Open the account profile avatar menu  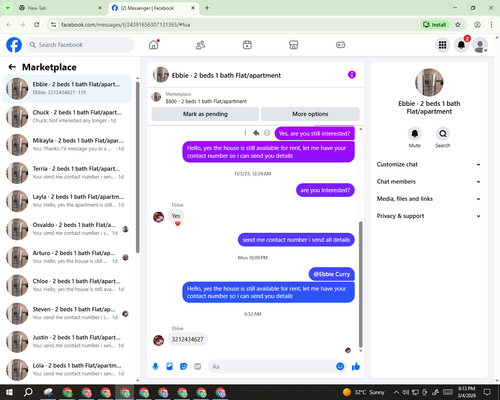click(x=480, y=45)
